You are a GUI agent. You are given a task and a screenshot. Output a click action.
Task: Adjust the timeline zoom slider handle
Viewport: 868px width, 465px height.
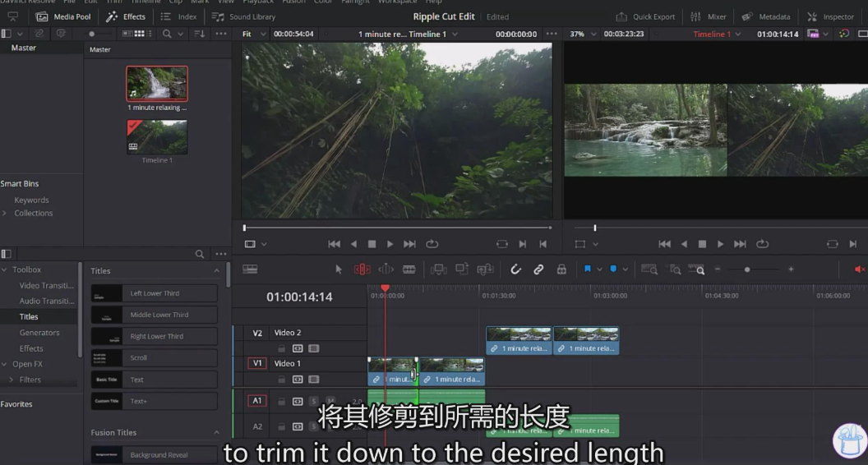747,269
